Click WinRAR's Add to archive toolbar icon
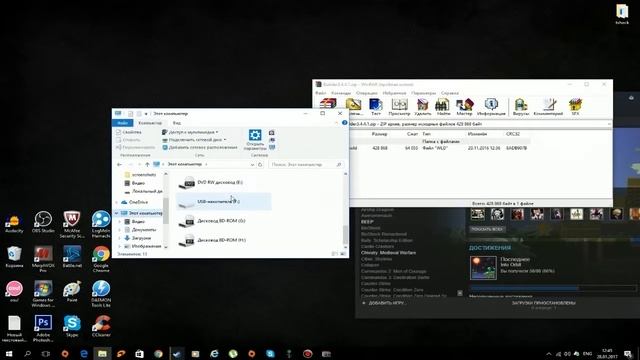 (328, 104)
